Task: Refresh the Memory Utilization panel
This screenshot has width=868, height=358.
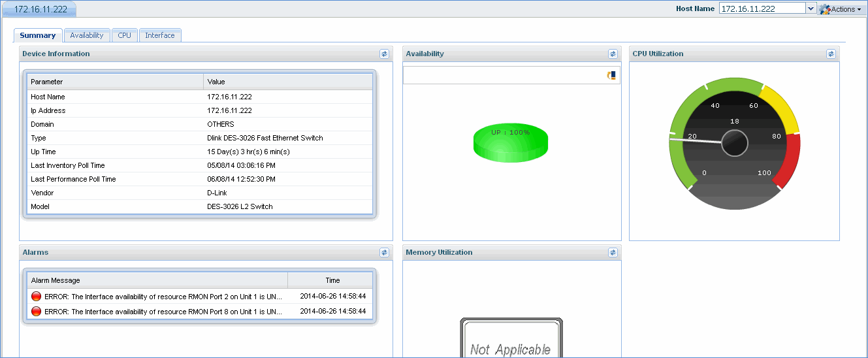Action: point(613,253)
